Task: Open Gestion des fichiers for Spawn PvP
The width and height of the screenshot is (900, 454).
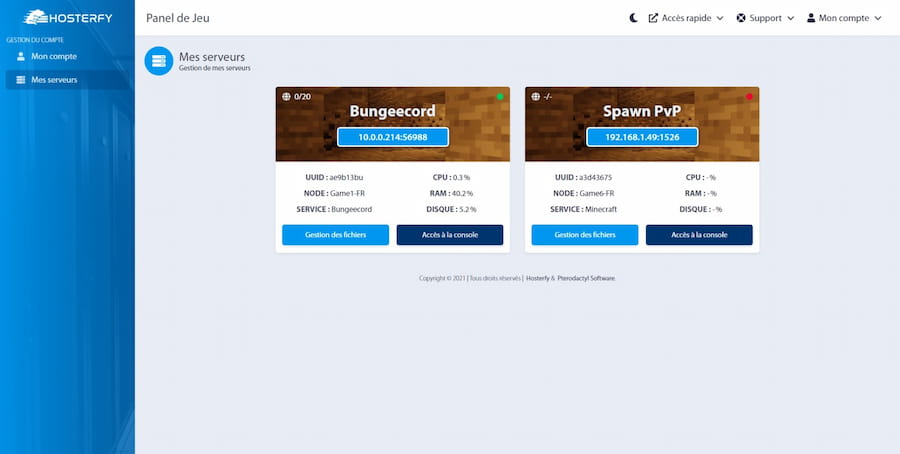Action: point(584,234)
